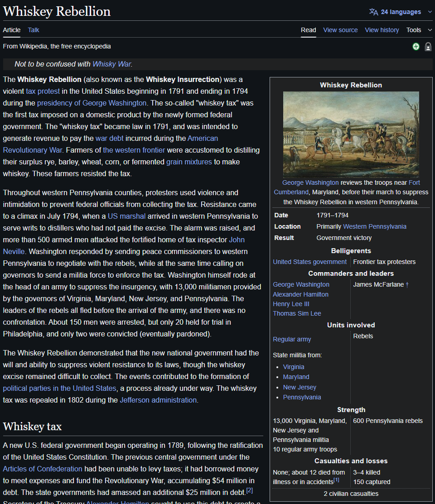
Task: Click 'Government victory' result text
Action: tap(344, 238)
